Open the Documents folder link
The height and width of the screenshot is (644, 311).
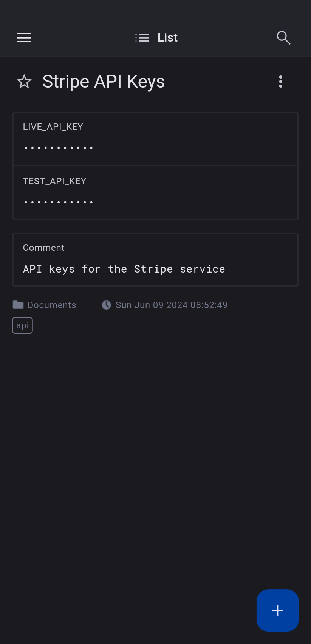tap(52, 305)
